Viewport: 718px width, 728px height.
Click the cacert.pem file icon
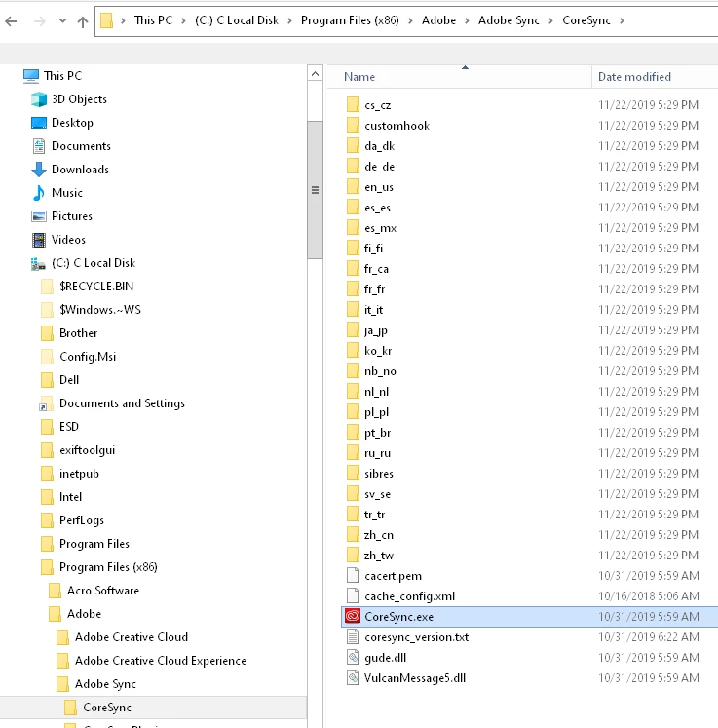coord(353,575)
